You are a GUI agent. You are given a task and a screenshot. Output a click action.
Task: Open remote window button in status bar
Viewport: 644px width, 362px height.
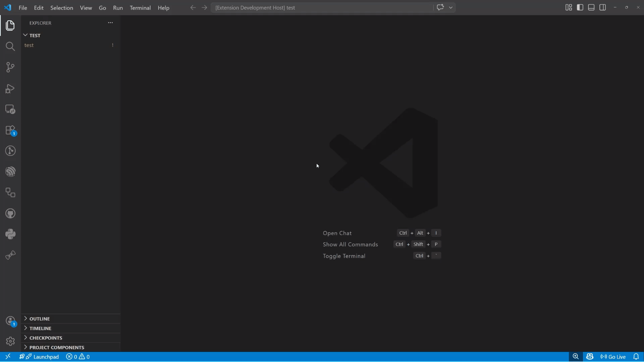point(8,357)
